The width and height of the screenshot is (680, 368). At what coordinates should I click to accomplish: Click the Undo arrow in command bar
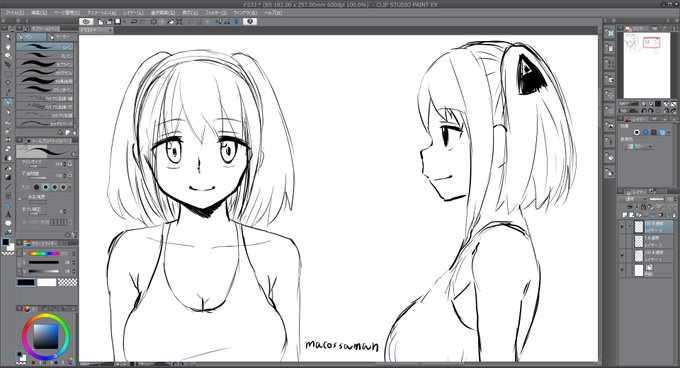[x=134, y=21]
